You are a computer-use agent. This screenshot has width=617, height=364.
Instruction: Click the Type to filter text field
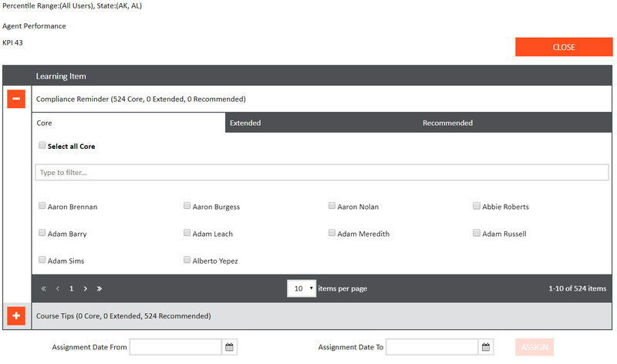[322, 172]
